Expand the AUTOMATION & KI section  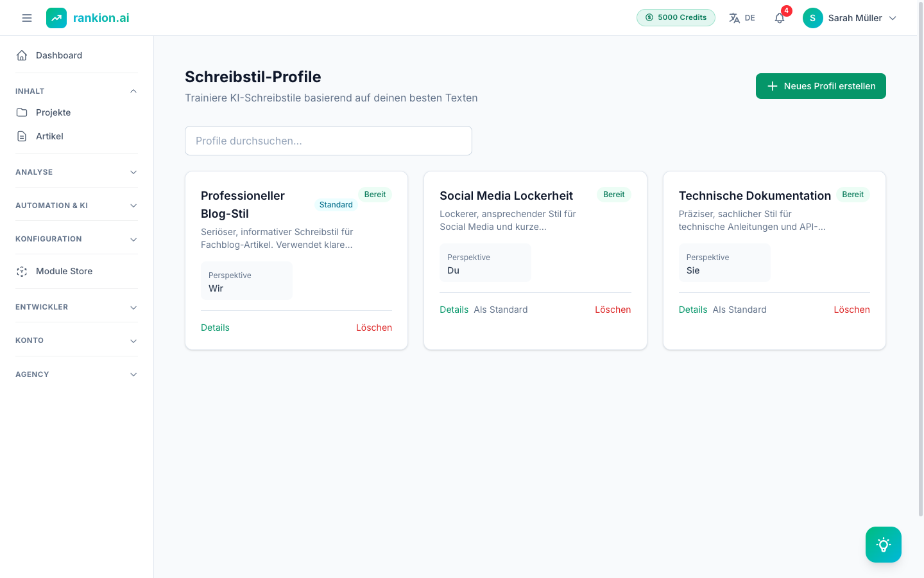(x=77, y=206)
